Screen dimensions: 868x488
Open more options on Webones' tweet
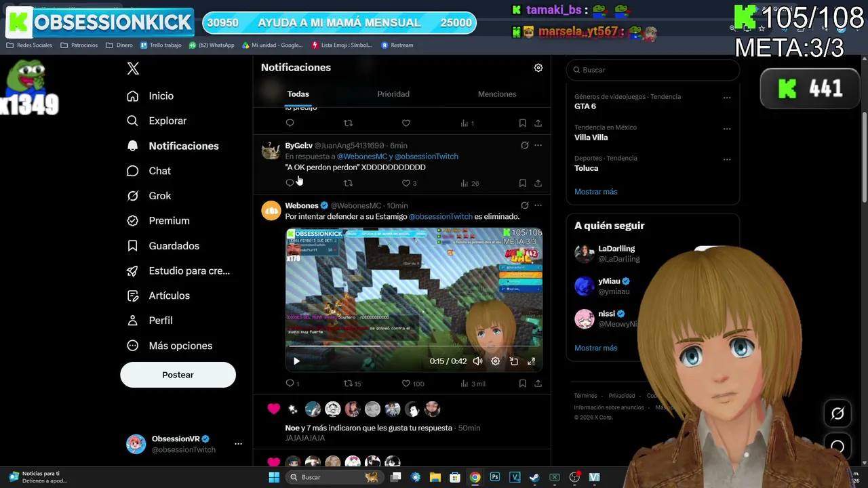[538, 205]
